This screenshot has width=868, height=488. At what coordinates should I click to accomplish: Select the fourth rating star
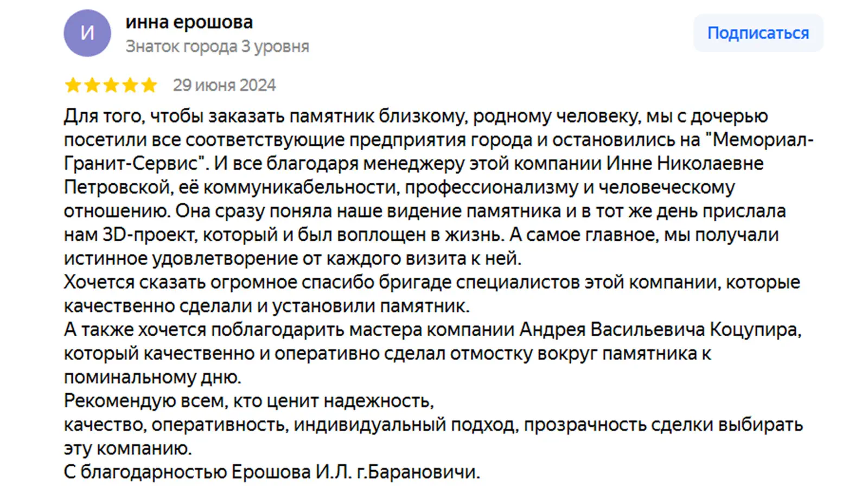pos(130,85)
